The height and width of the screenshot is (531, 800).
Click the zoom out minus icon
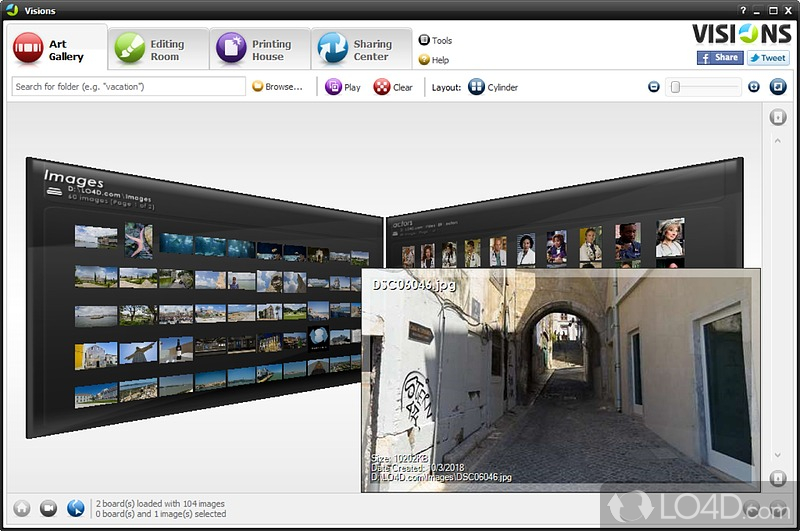point(654,87)
